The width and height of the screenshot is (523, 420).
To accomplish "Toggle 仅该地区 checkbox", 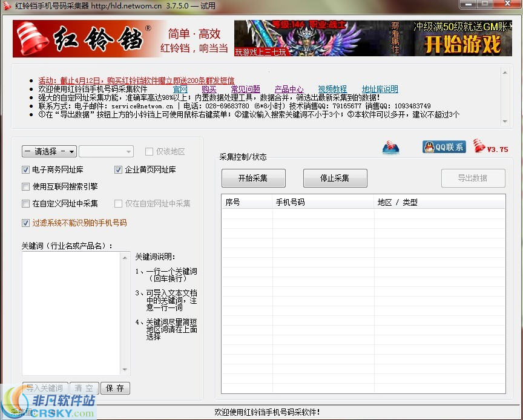I will coord(149,151).
